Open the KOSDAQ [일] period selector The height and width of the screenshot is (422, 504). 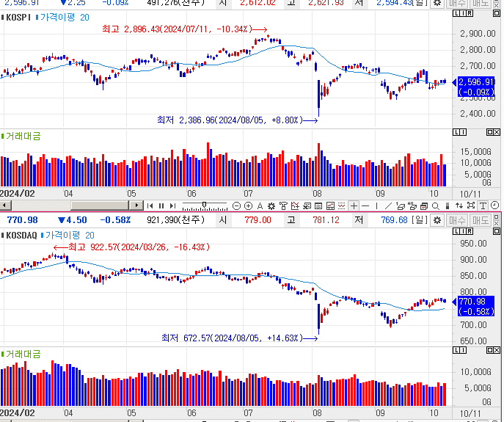point(419,220)
